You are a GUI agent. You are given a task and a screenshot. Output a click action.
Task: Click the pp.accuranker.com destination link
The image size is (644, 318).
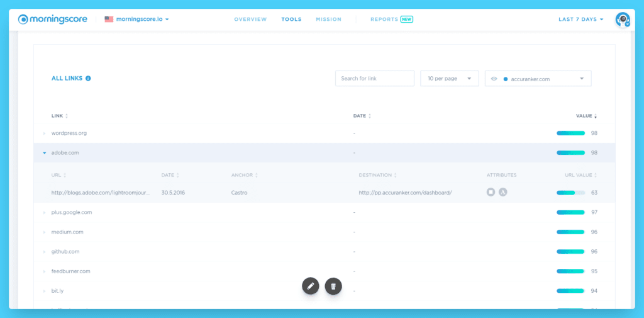pyautogui.click(x=406, y=193)
